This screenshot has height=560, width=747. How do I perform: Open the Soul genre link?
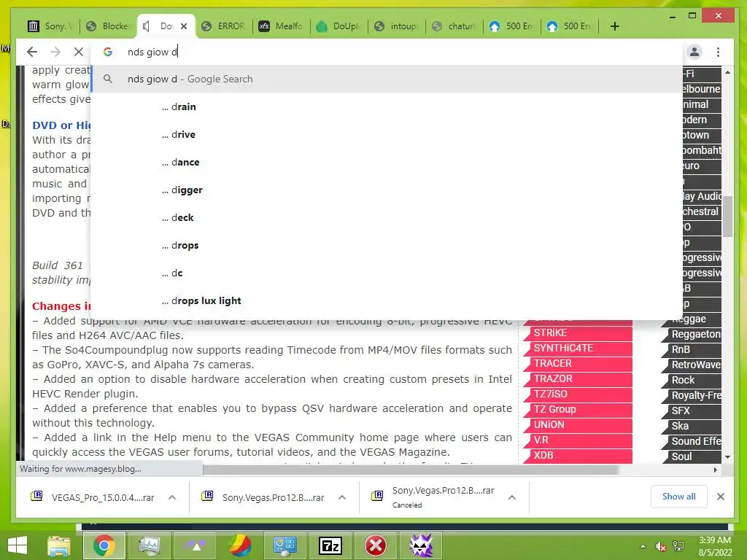point(692,456)
